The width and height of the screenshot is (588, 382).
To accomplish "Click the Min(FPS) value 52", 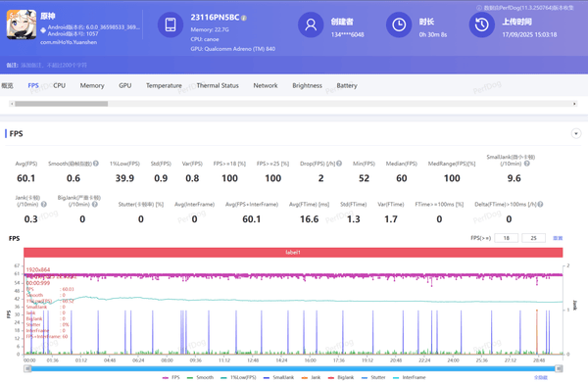I will pos(364,178).
